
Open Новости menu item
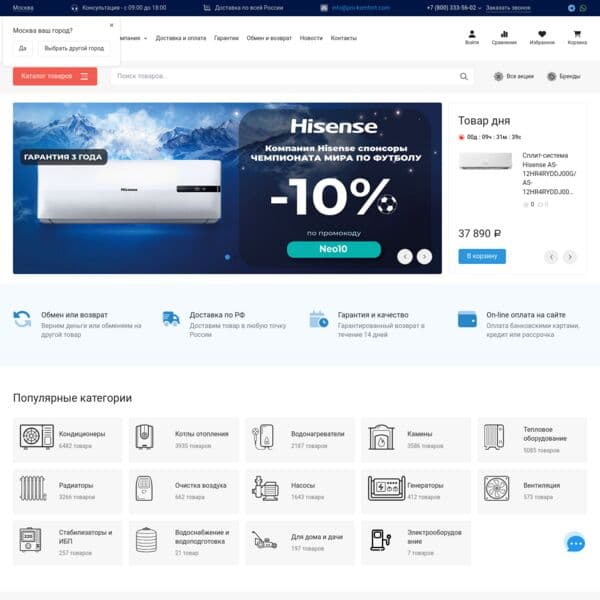pyautogui.click(x=311, y=38)
